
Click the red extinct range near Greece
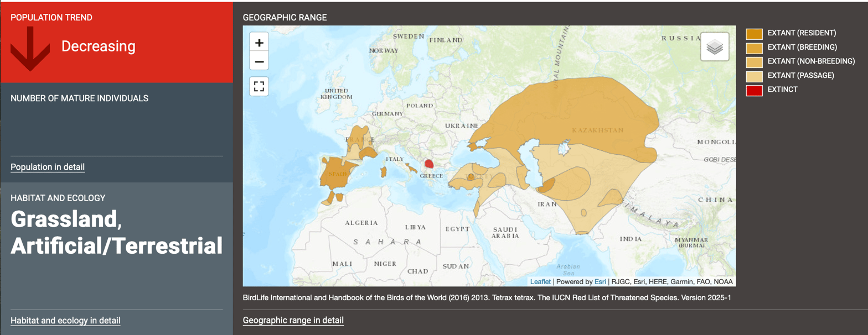click(x=429, y=164)
